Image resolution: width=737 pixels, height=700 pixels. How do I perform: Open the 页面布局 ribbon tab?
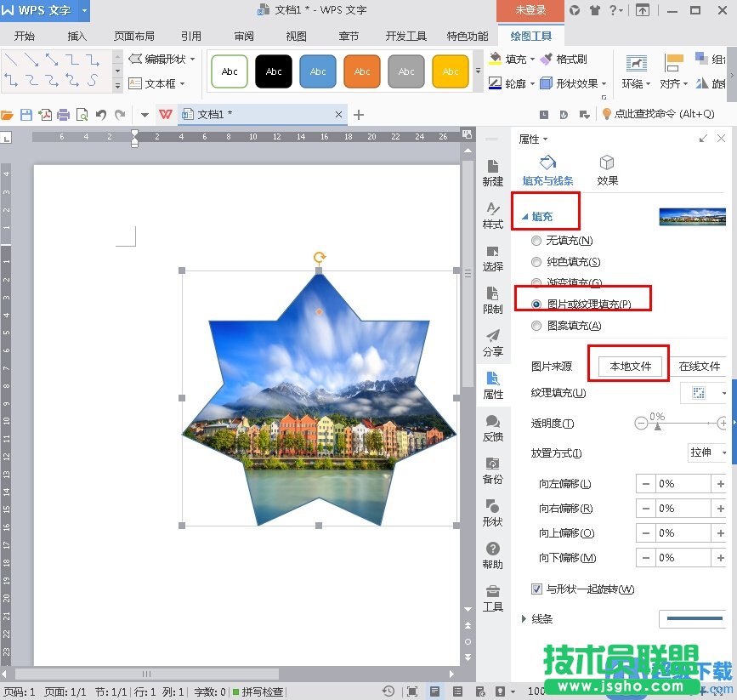pos(134,37)
